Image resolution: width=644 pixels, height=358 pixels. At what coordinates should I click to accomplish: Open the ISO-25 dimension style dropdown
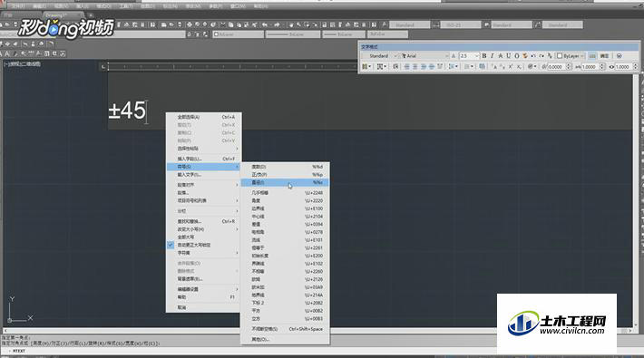(462, 25)
